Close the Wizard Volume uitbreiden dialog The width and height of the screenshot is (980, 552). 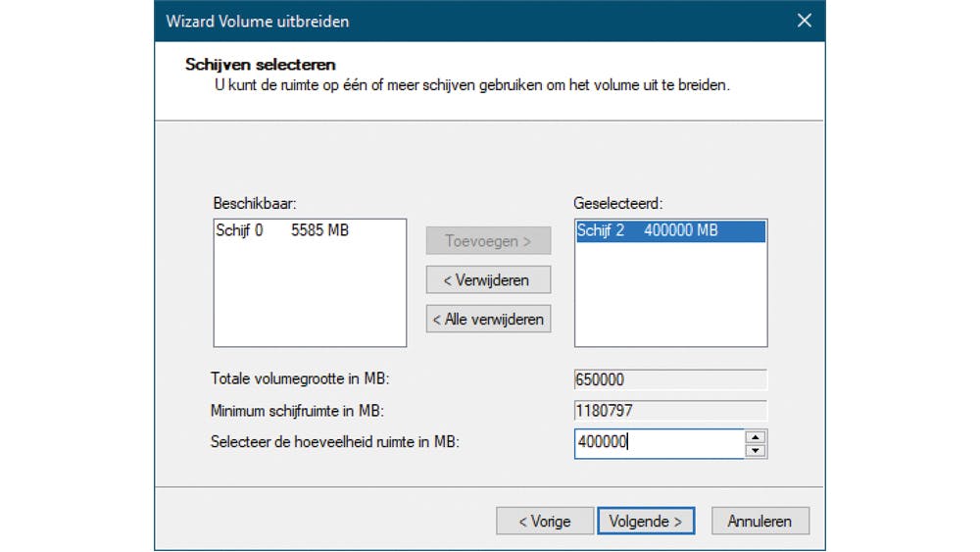(804, 21)
